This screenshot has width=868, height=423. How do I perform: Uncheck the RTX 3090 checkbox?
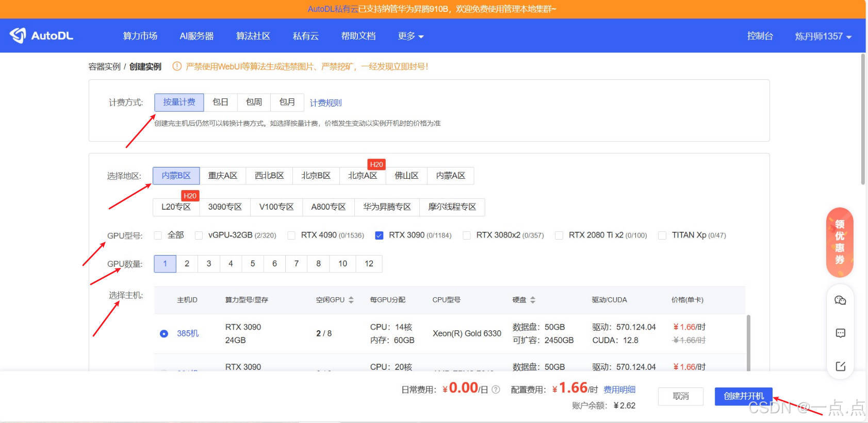[379, 235]
